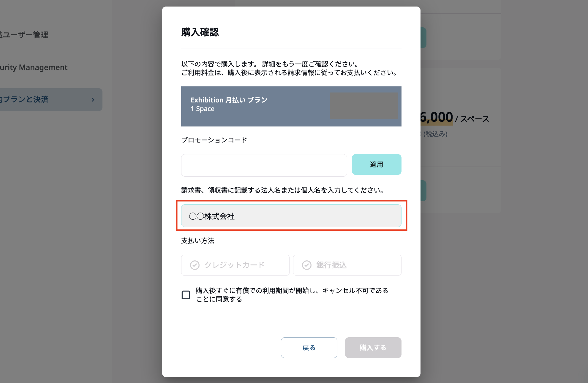The image size is (588, 383).
Task: Click the 購入する purchase button
Action: [x=373, y=348]
